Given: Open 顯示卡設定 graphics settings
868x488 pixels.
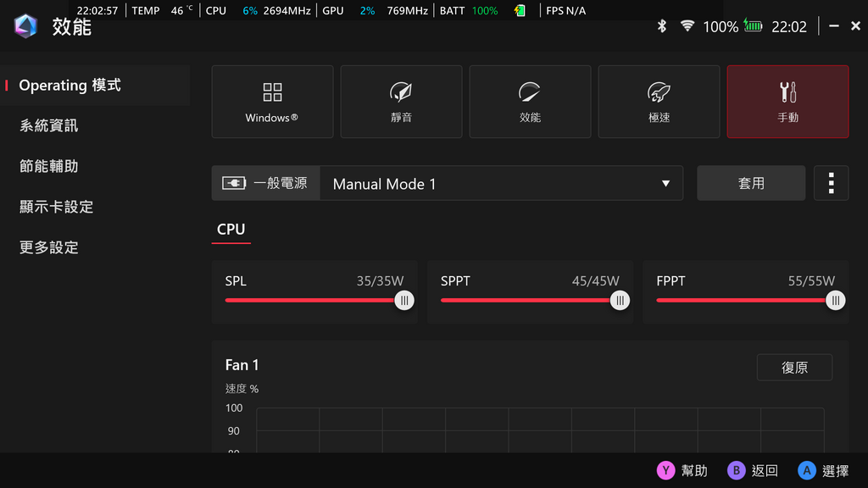Looking at the screenshot, I should 56,207.
